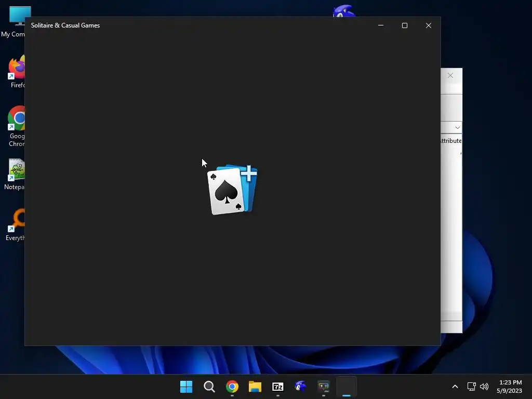Launch Google Chrome from the taskbar

232,387
